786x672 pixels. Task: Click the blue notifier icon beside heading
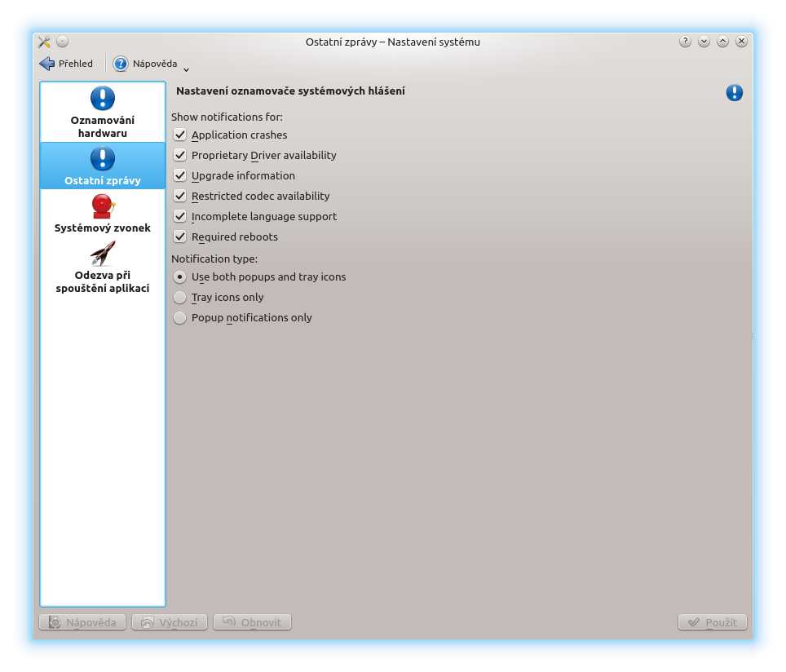point(735,92)
